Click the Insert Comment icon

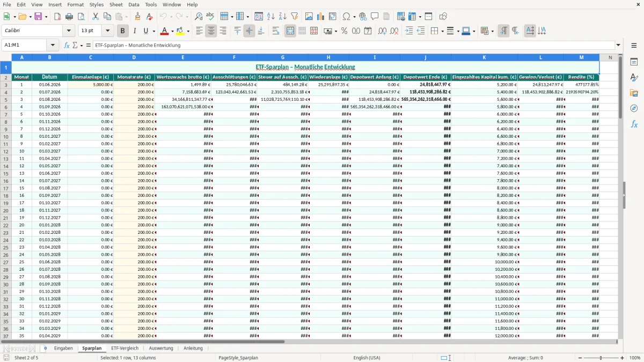pos(375,17)
